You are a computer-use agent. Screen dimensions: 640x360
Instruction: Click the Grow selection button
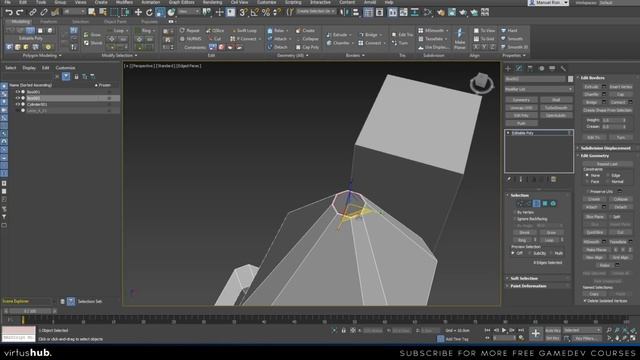click(x=551, y=232)
